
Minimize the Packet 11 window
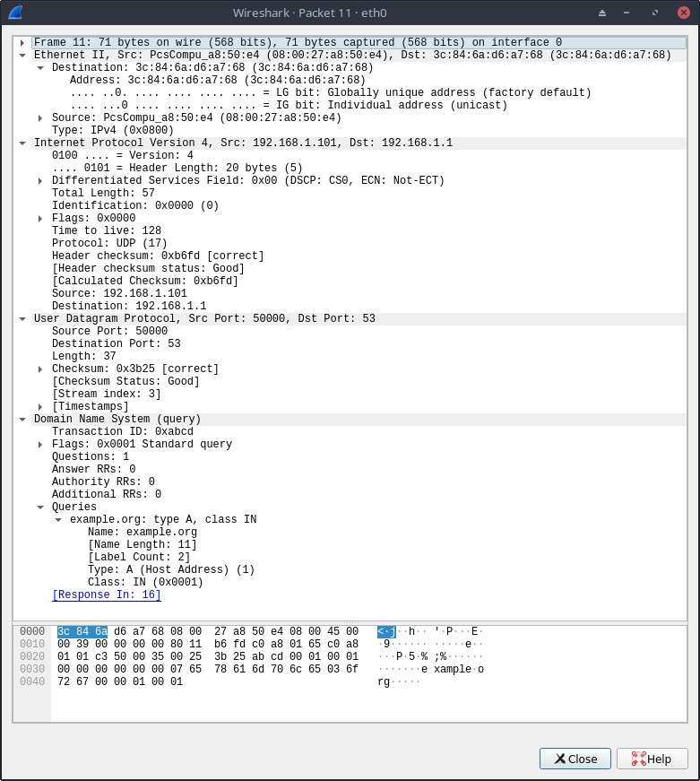[x=627, y=13]
